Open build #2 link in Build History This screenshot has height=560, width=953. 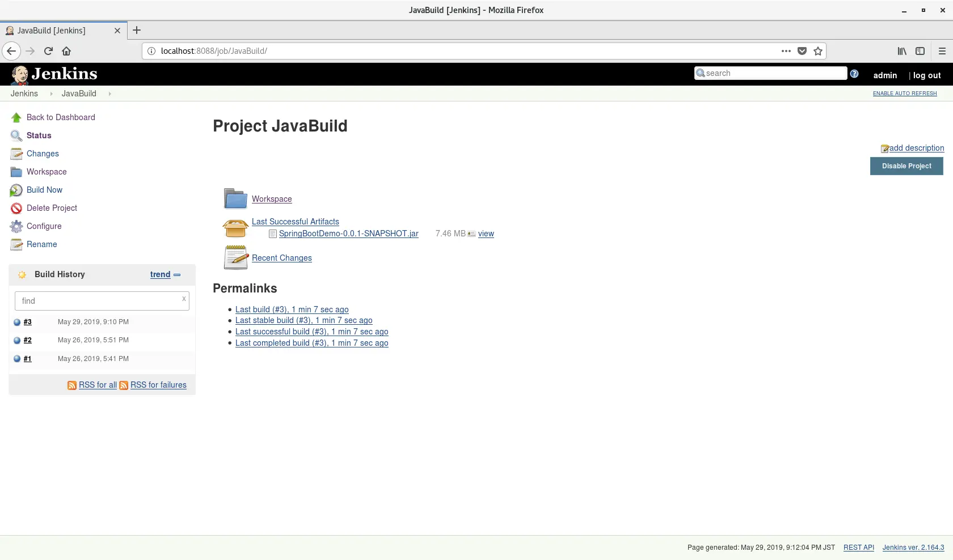28,340
